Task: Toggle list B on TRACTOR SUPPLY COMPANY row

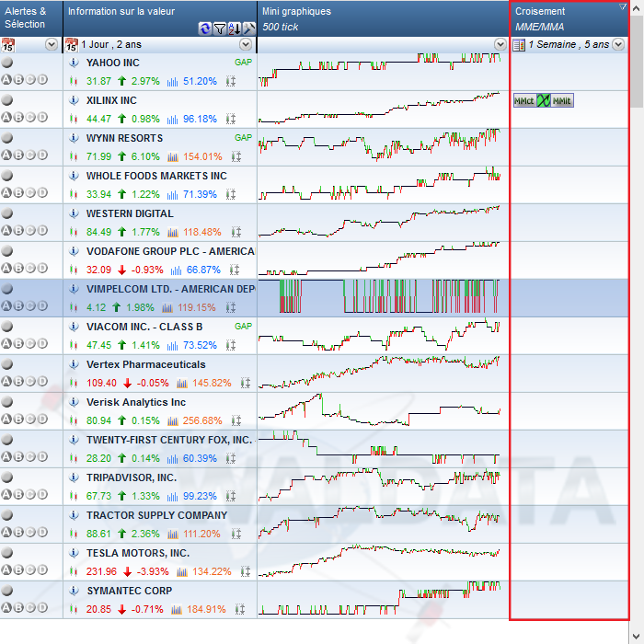Action: tap(18, 532)
